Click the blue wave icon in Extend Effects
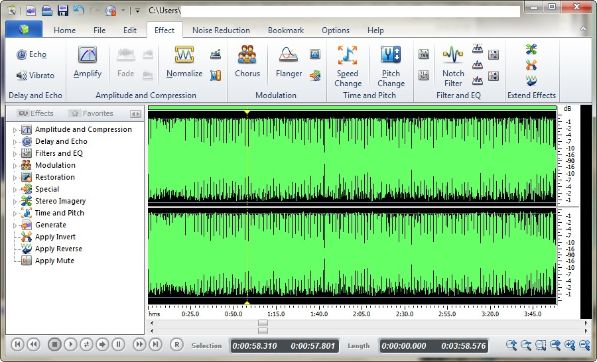The height and width of the screenshot is (362, 597). pos(532,80)
